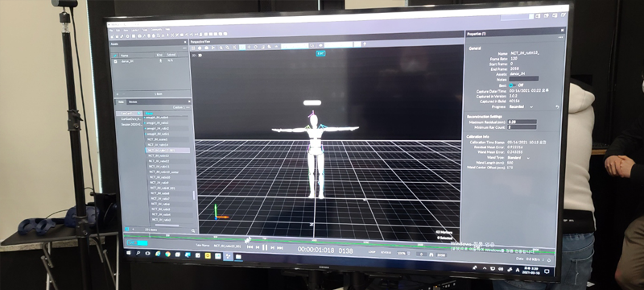Step forward one frame
Image resolution: width=644 pixels, height=290 pixels.
click(x=272, y=247)
